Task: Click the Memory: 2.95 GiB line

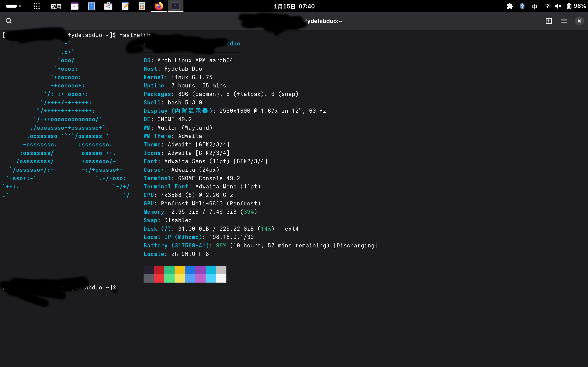Action: coord(200,212)
